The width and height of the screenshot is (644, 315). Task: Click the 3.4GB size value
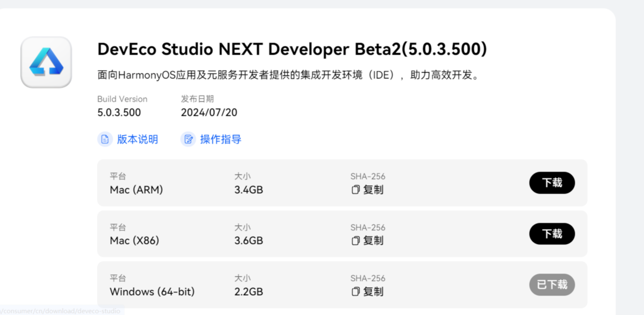[x=248, y=190]
